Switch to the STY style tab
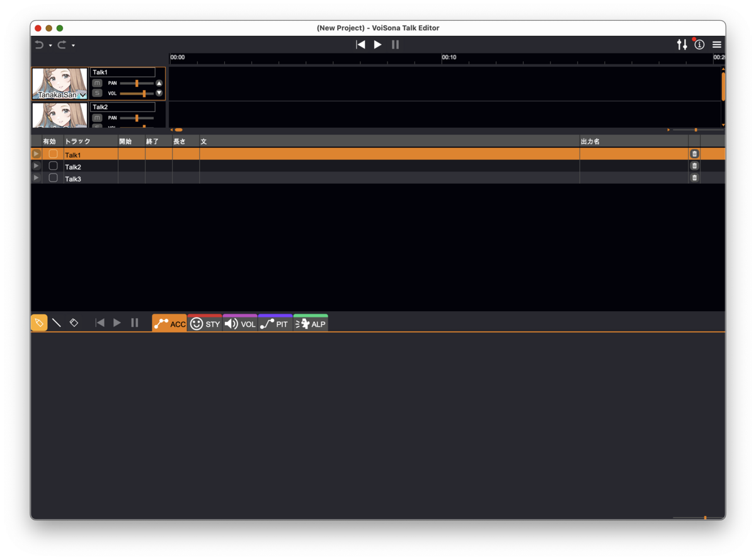 (x=205, y=323)
